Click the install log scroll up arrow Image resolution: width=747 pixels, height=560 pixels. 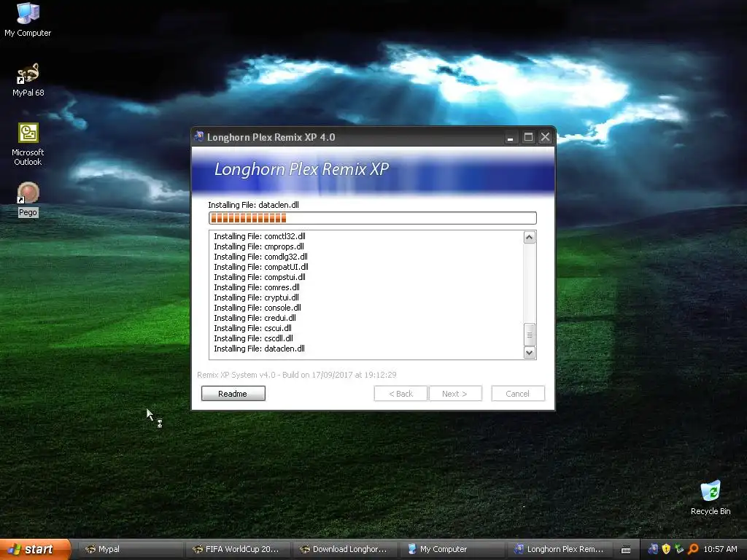click(x=530, y=237)
